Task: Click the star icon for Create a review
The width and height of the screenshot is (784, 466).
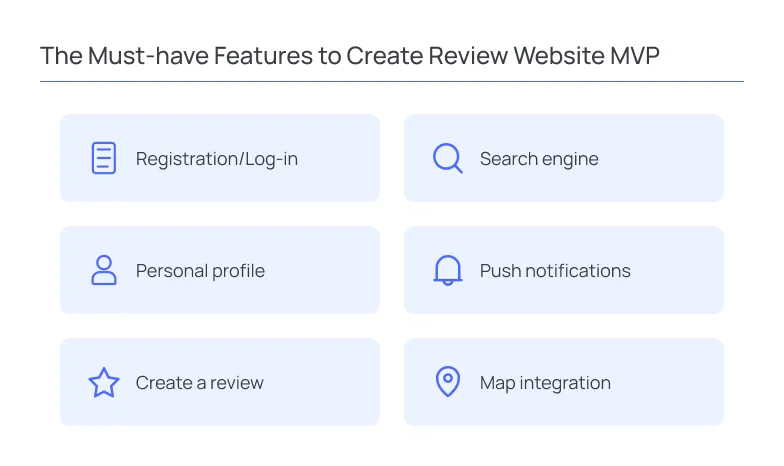Action: [104, 382]
